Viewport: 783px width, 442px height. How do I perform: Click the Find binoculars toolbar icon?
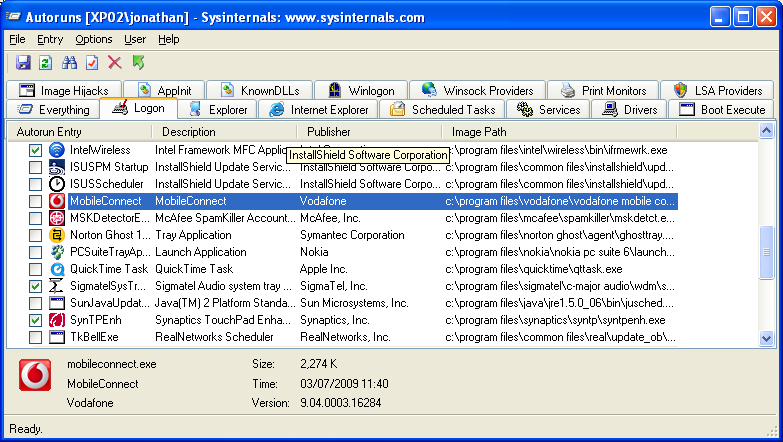tap(69, 62)
